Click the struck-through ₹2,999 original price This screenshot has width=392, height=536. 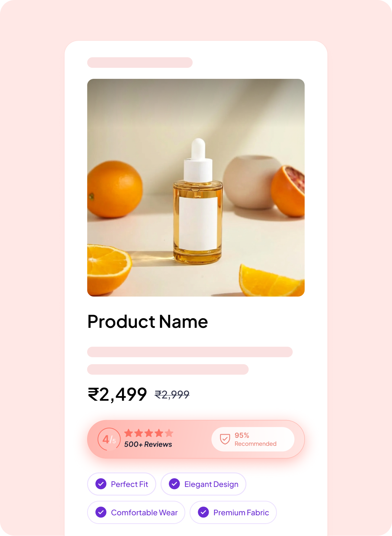(x=172, y=394)
